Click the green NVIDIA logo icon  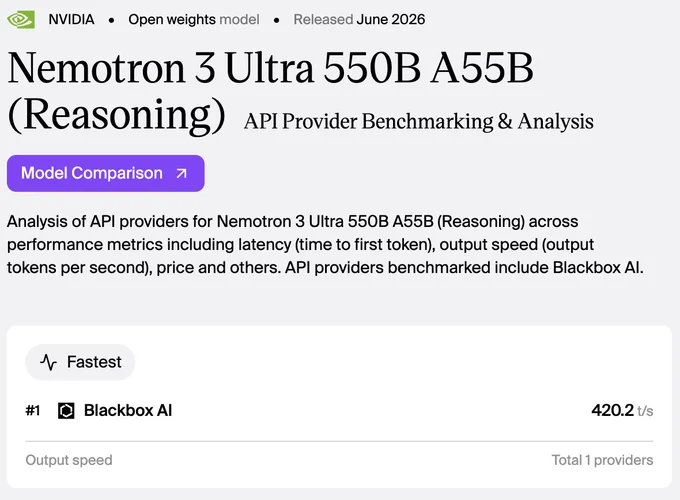tap(21, 20)
